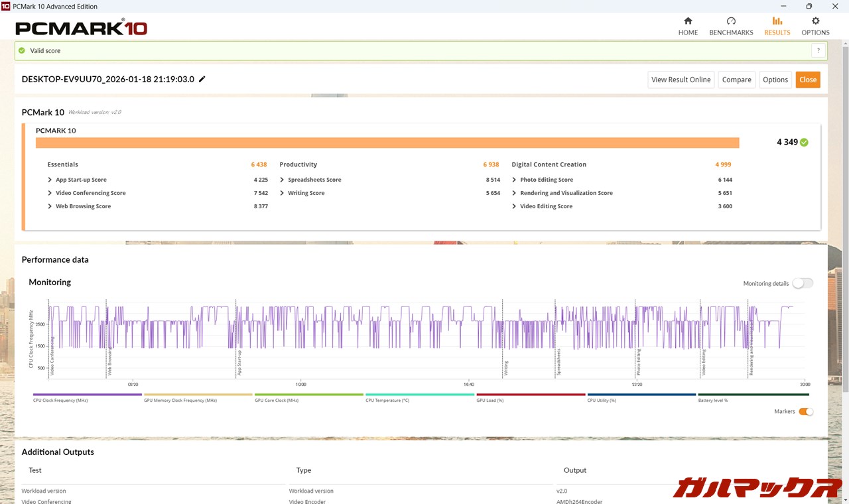The width and height of the screenshot is (849, 504).
Task: Select the CPU Temperature legend swatch
Action: 420,395
